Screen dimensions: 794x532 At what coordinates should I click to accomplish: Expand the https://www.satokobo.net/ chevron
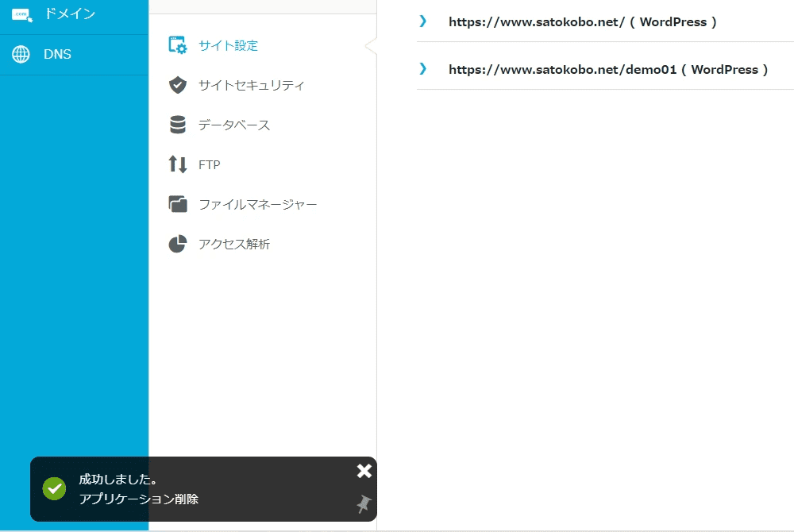[423, 21]
